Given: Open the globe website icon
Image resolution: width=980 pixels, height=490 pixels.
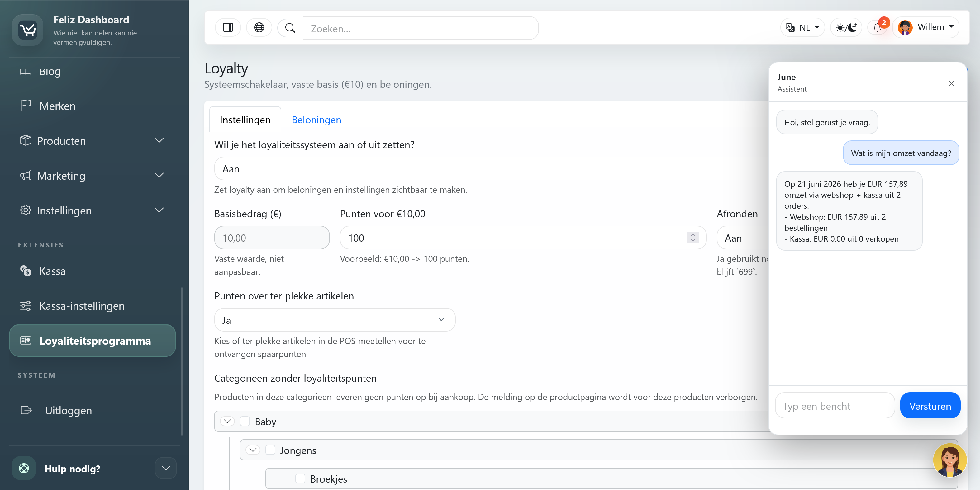Looking at the screenshot, I should pos(259,27).
